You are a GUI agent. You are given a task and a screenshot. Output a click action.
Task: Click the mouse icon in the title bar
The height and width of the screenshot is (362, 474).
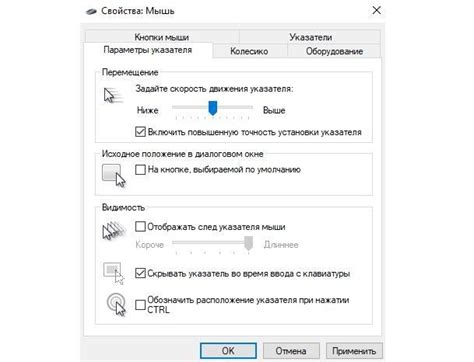coord(91,11)
